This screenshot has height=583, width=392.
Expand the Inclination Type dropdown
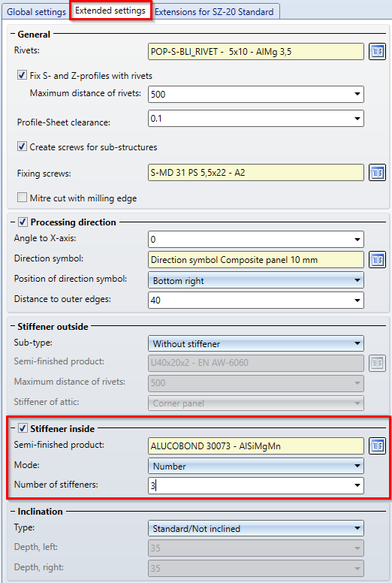[255, 528]
